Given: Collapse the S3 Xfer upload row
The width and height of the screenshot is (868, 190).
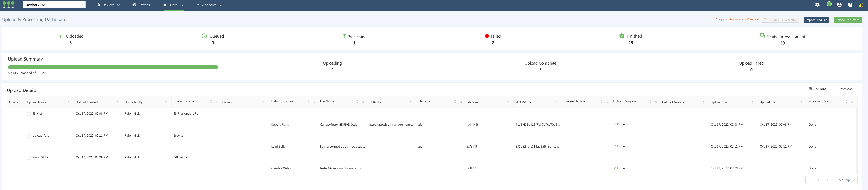Looking at the screenshot, I should pyautogui.click(x=29, y=114).
